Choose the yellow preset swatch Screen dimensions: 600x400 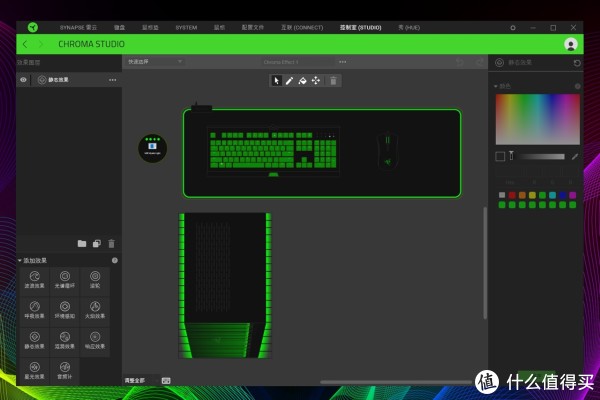coord(532,195)
